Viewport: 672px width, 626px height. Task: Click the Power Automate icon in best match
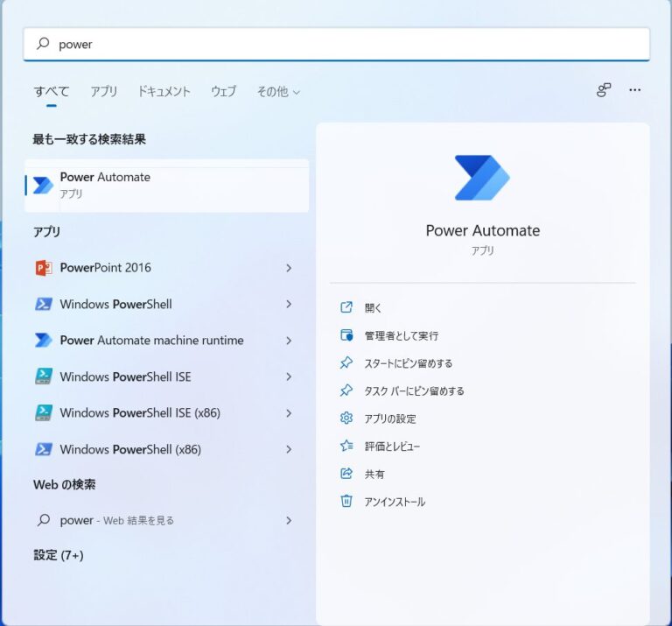(43, 186)
